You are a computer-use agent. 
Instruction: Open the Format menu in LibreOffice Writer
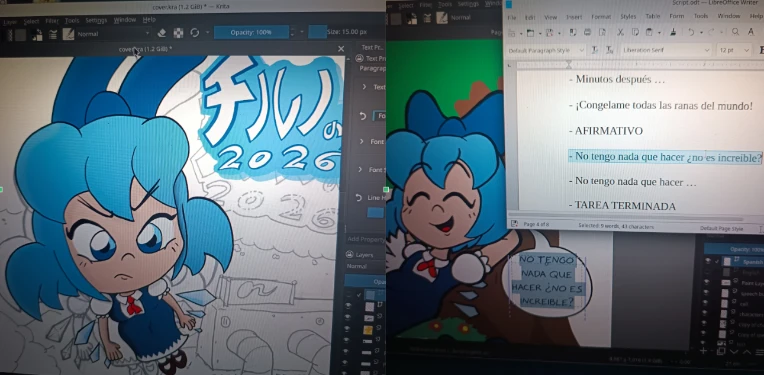[x=601, y=17]
